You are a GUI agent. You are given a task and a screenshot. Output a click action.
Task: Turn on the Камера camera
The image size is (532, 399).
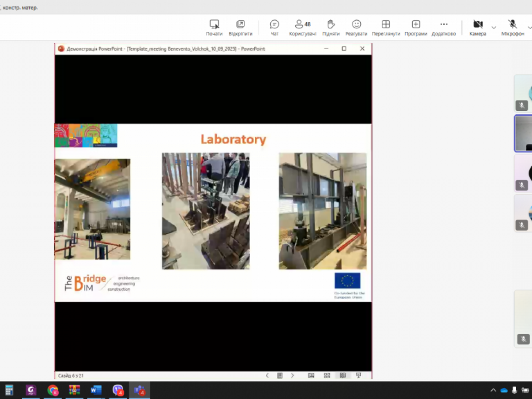point(477,27)
